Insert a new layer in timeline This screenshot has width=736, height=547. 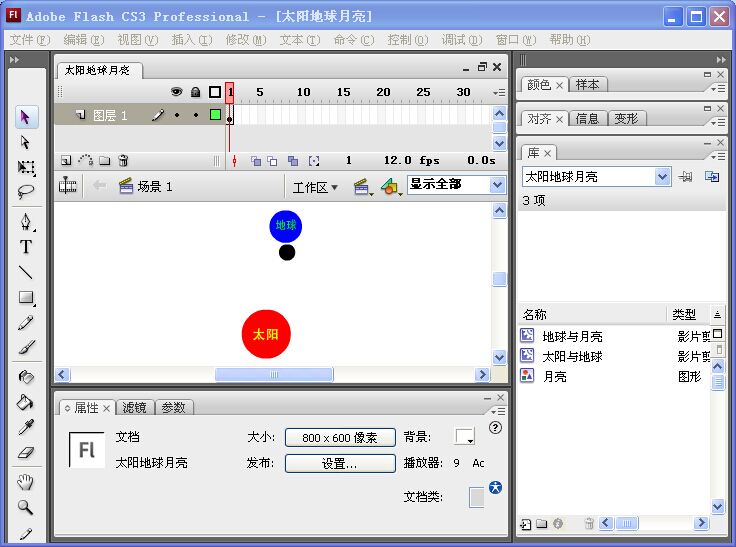click(66, 161)
